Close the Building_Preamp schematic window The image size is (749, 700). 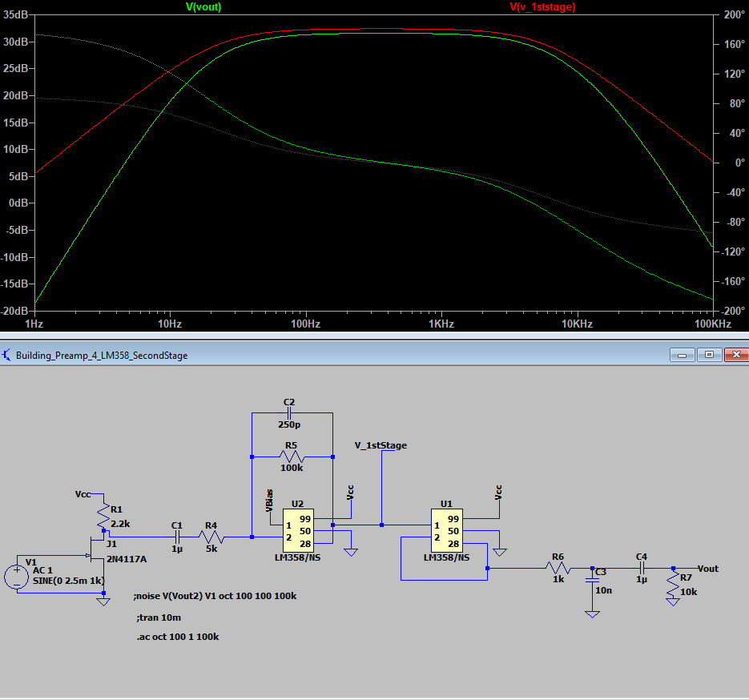point(736,355)
